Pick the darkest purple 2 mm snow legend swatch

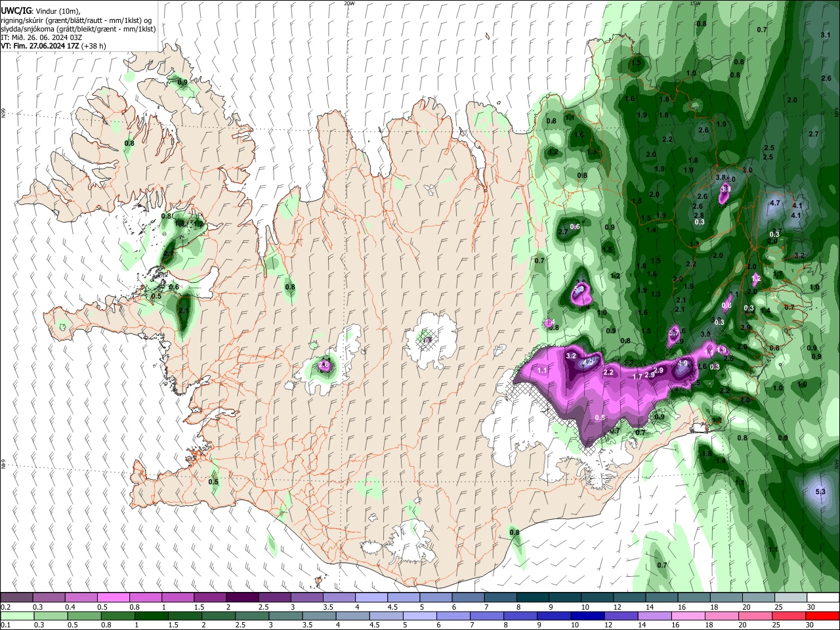[242, 597]
